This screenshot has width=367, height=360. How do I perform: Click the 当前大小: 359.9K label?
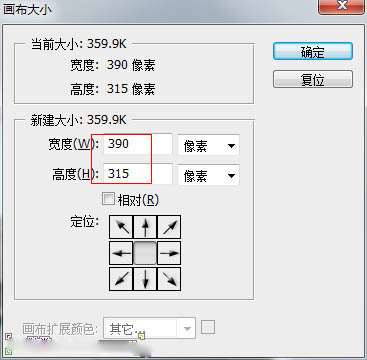[x=79, y=44]
